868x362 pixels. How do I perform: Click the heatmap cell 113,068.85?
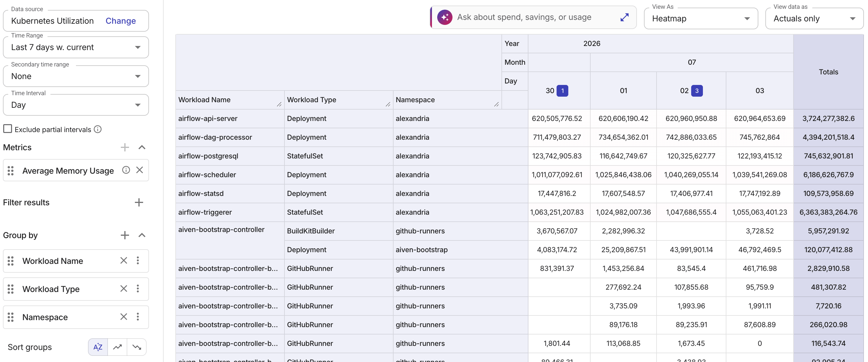[623, 343]
